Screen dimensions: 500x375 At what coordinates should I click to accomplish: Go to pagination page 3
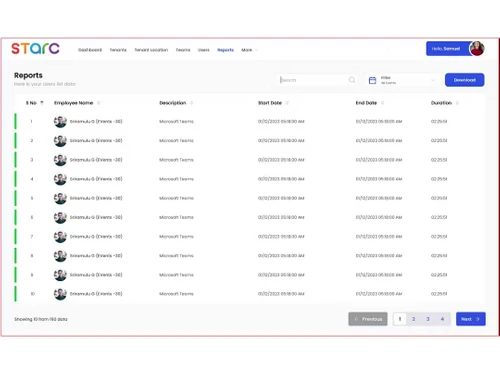coord(428,319)
